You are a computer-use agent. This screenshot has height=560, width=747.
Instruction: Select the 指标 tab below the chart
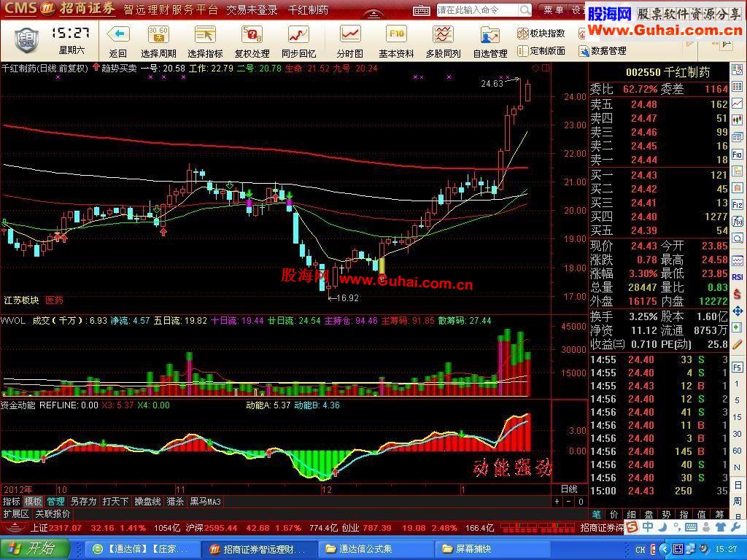pyautogui.click(x=12, y=502)
